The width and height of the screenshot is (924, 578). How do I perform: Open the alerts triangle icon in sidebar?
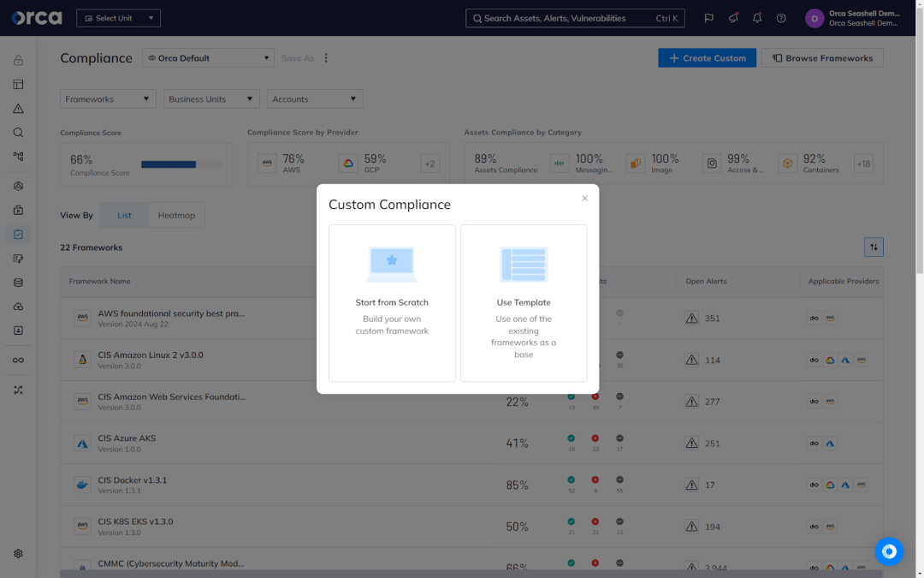coord(18,109)
